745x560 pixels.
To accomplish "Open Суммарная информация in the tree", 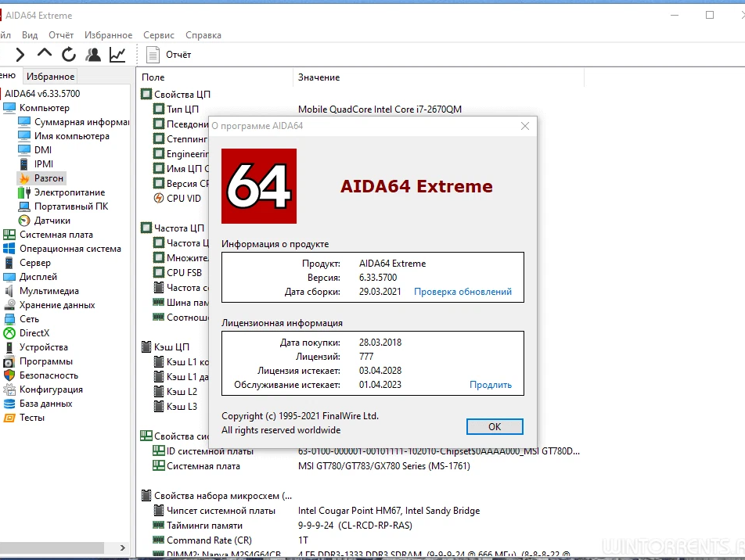I will 81,122.
